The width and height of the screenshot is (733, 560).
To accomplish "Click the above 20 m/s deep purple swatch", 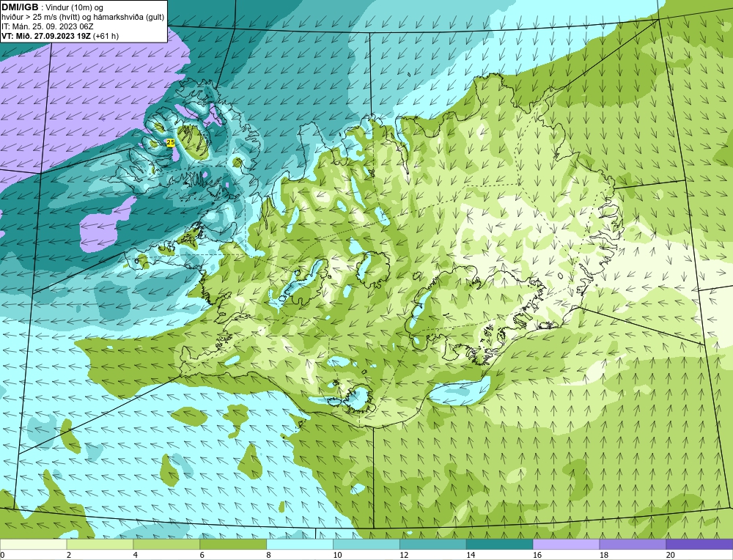I will point(699,544).
